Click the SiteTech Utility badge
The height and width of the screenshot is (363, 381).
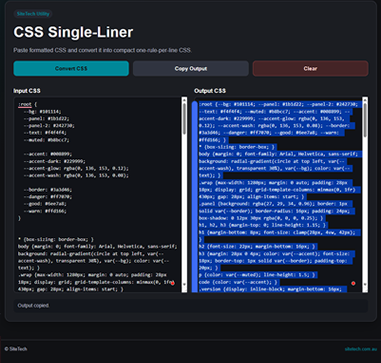coord(33,14)
